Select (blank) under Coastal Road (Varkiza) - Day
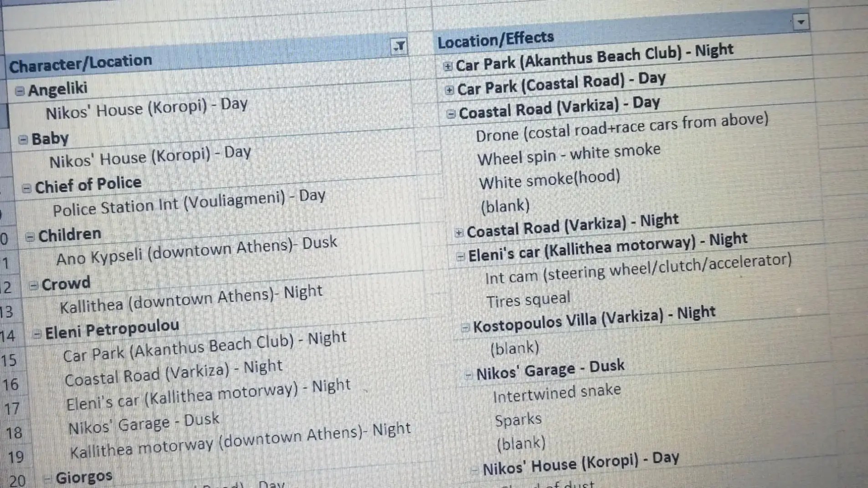Viewport: 868px width, 488px height. 505,206
